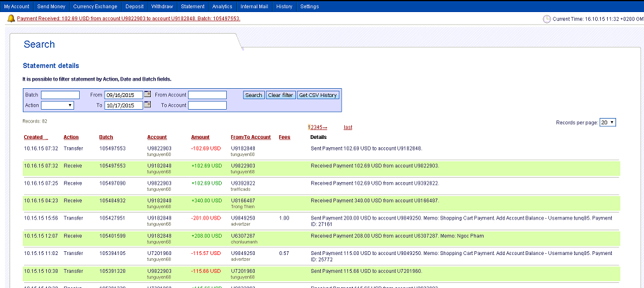
Task: Click the Clear filter button
Action: [x=280, y=95]
